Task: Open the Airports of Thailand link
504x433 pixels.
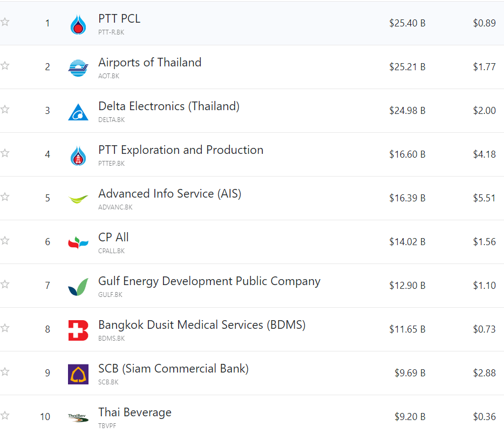Action: 149,63
